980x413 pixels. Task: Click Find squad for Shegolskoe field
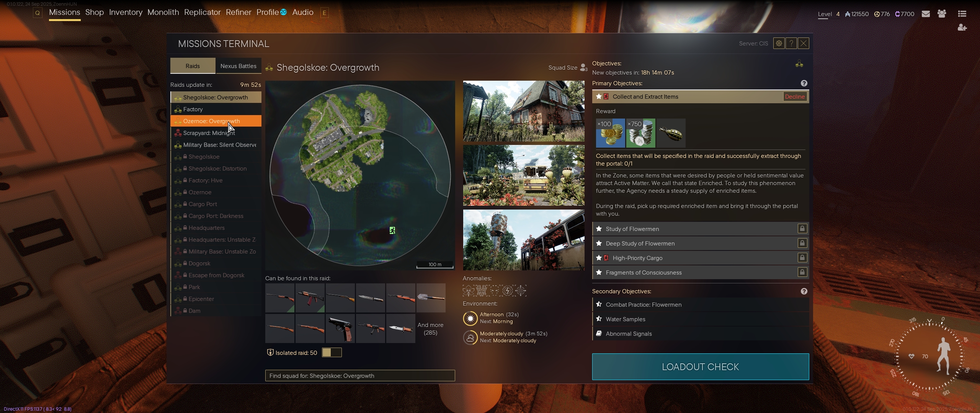point(360,376)
